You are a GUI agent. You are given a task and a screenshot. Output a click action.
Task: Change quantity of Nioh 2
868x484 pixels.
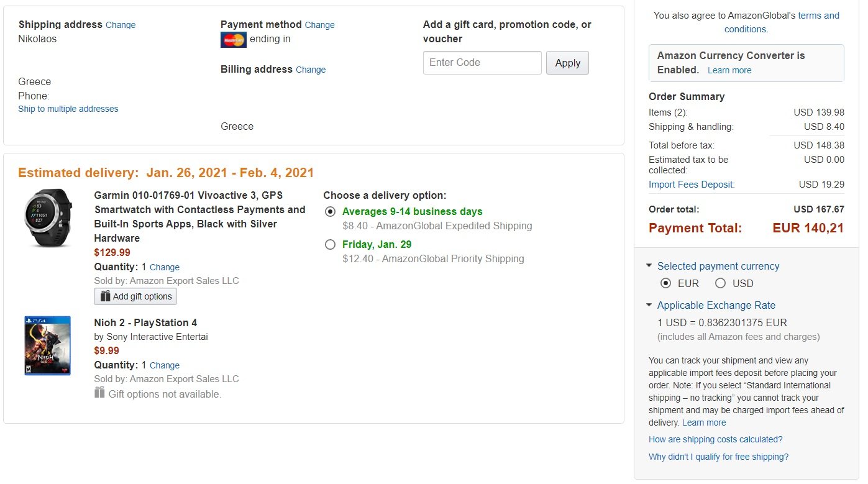coord(165,366)
